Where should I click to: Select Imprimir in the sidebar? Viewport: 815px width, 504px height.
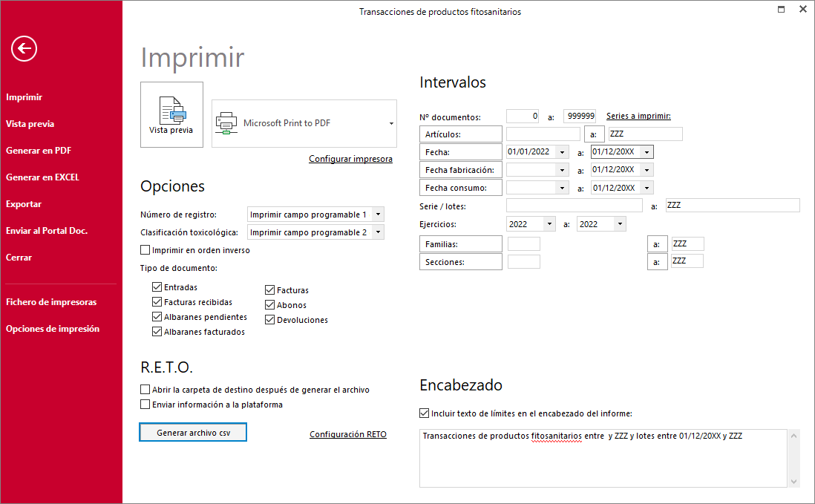pos(24,97)
